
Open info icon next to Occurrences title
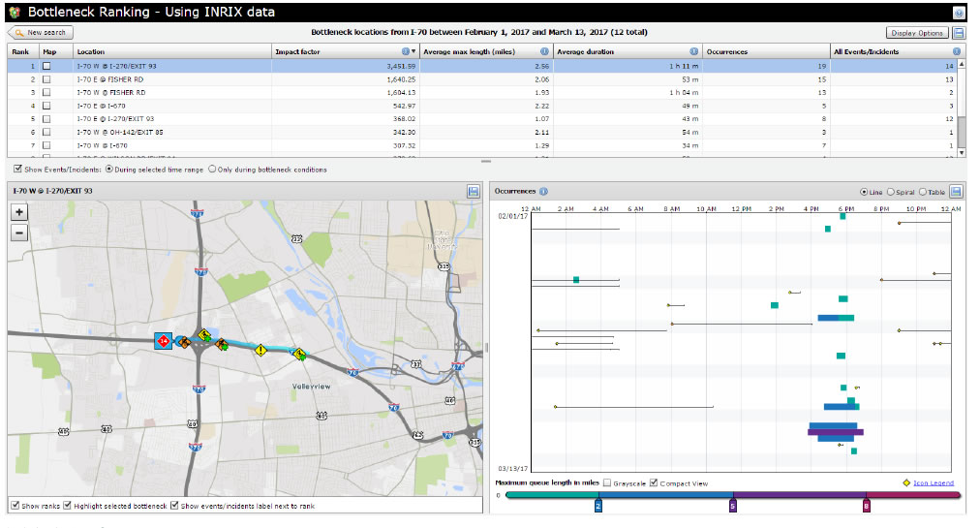(543, 192)
